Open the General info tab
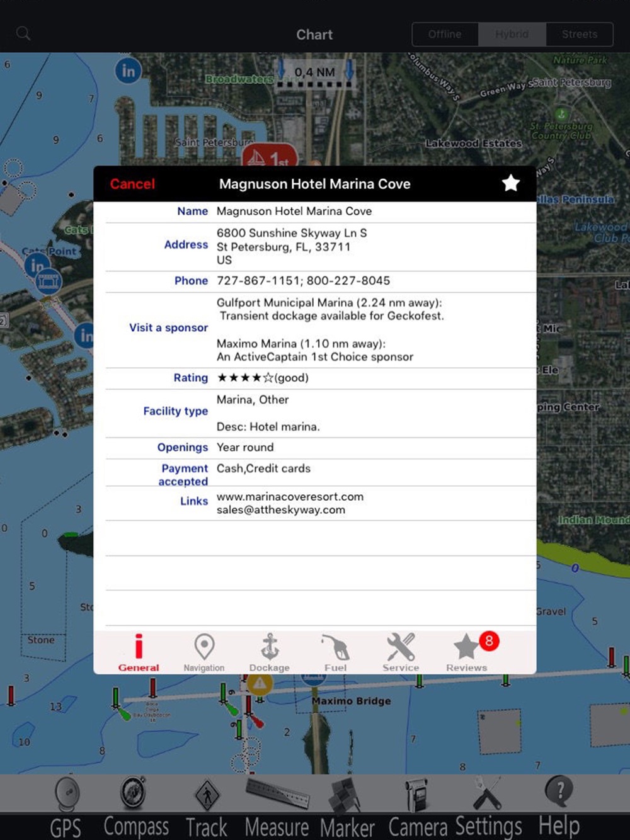630x840 pixels. pyautogui.click(x=139, y=652)
